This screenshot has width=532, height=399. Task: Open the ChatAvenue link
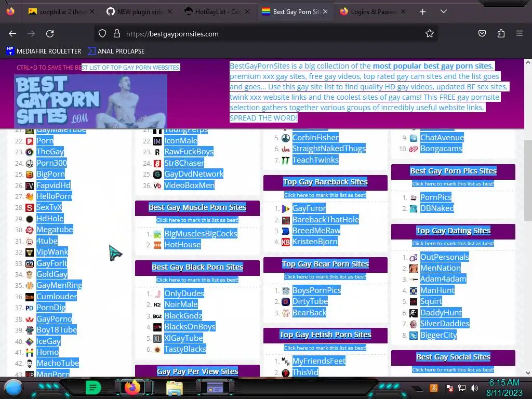click(442, 137)
